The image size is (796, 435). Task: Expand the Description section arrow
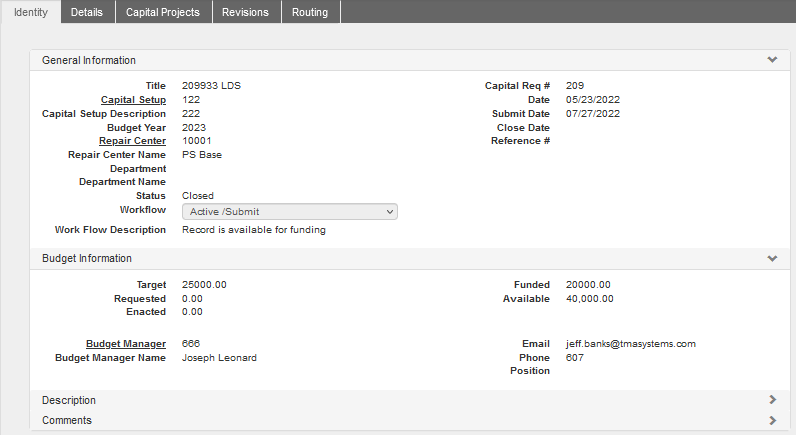coord(771,400)
